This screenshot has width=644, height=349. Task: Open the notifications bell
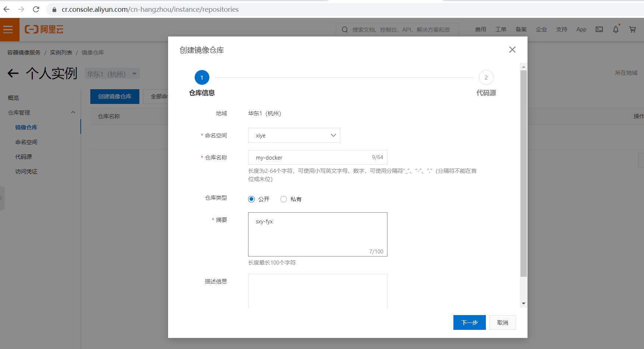point(616,29)
